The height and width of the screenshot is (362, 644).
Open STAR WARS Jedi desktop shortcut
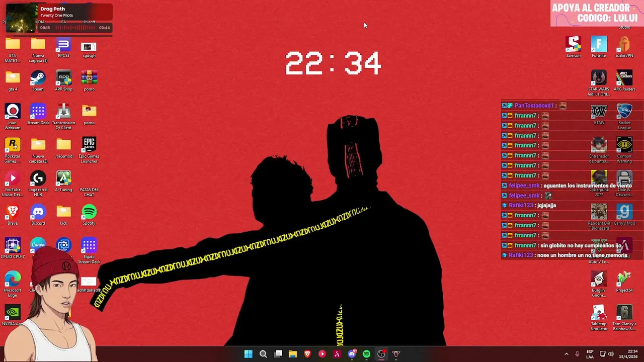coord(599,83)
